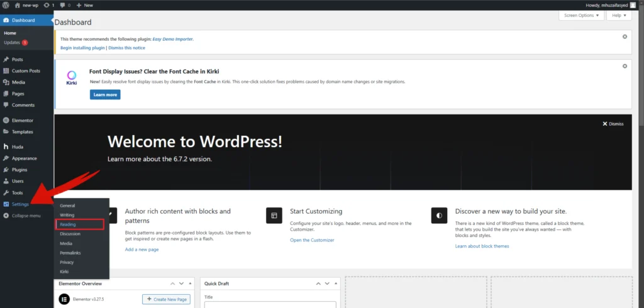Move Quick Draft widget up

[318, 283]
